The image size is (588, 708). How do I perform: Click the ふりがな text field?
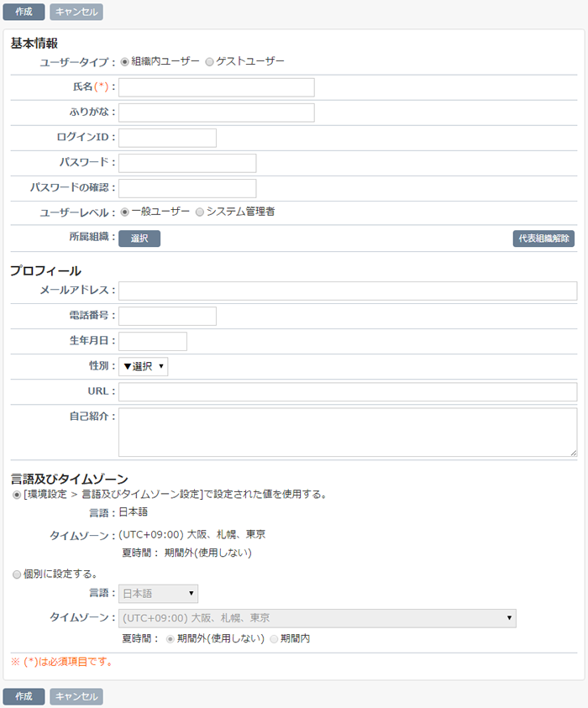click(216, 113)
